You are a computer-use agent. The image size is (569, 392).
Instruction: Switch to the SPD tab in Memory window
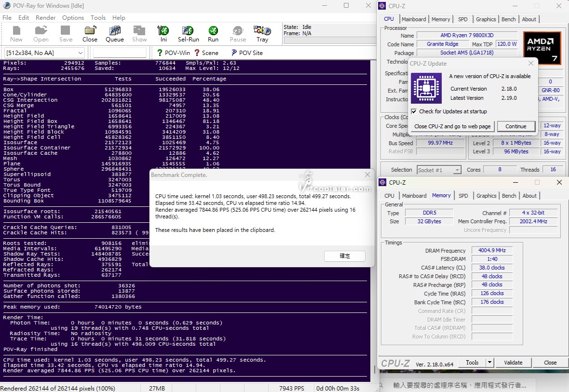click(463, 196)
